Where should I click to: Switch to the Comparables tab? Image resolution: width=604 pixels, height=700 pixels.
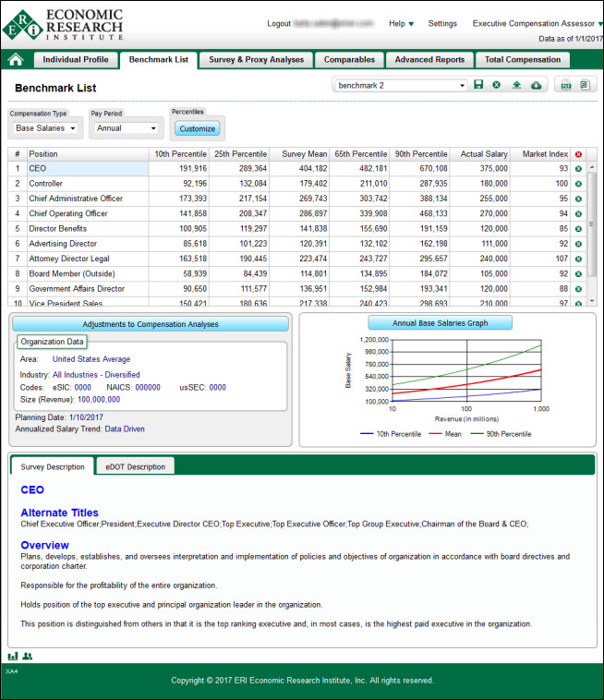coord(349,60)
